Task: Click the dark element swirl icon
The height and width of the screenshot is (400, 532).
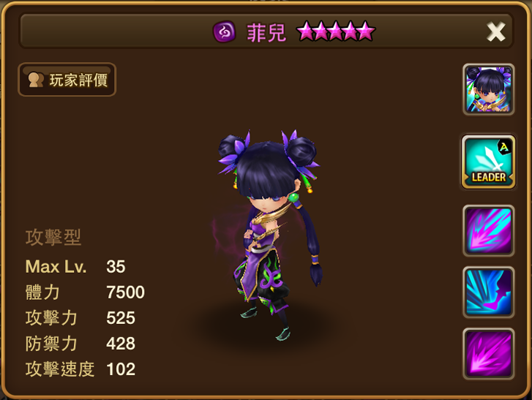Action: pos(224,32)
